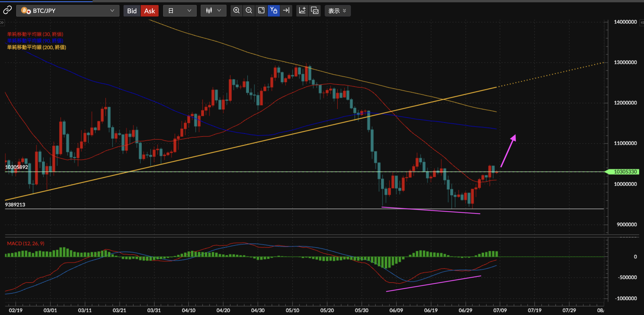The width and height of the screenshot is (644, 315).
Task: Click the fit-to-screen chart icon
Action: (x=261, y=11)
